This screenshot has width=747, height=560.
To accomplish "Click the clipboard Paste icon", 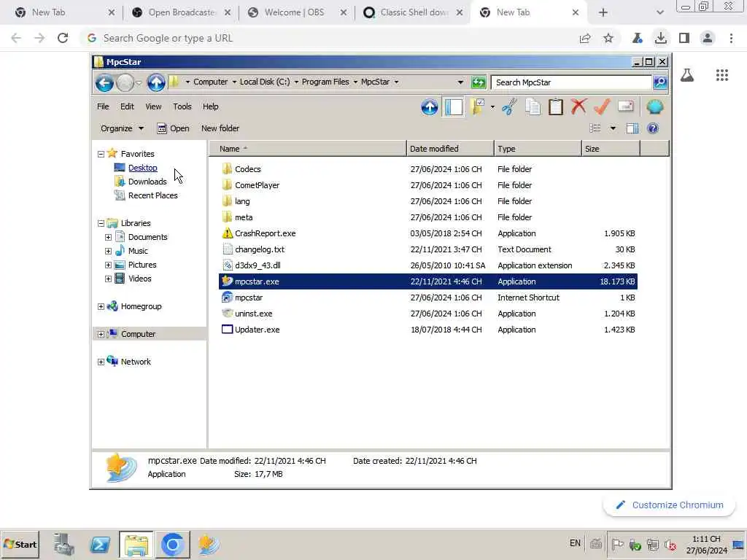I will coord(555,106).
